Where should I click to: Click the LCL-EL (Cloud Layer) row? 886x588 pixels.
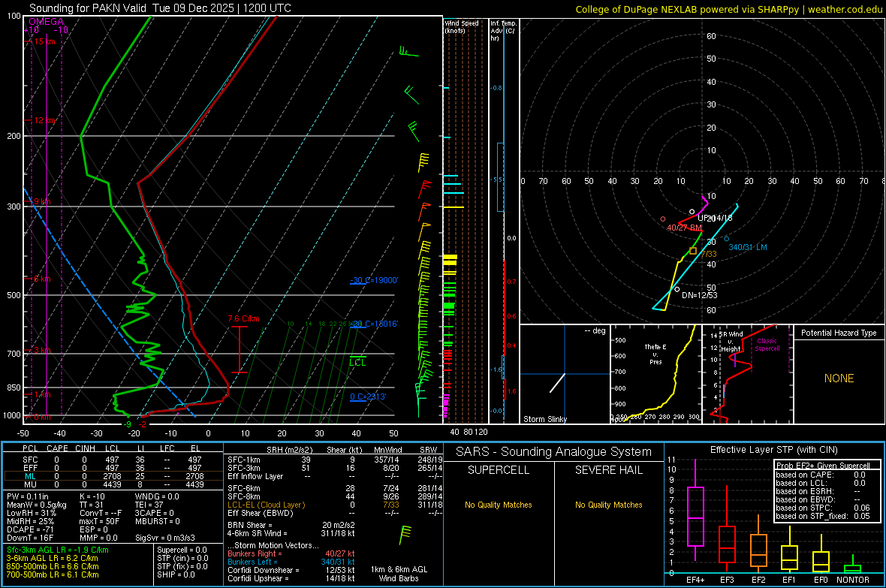point(335,505)
